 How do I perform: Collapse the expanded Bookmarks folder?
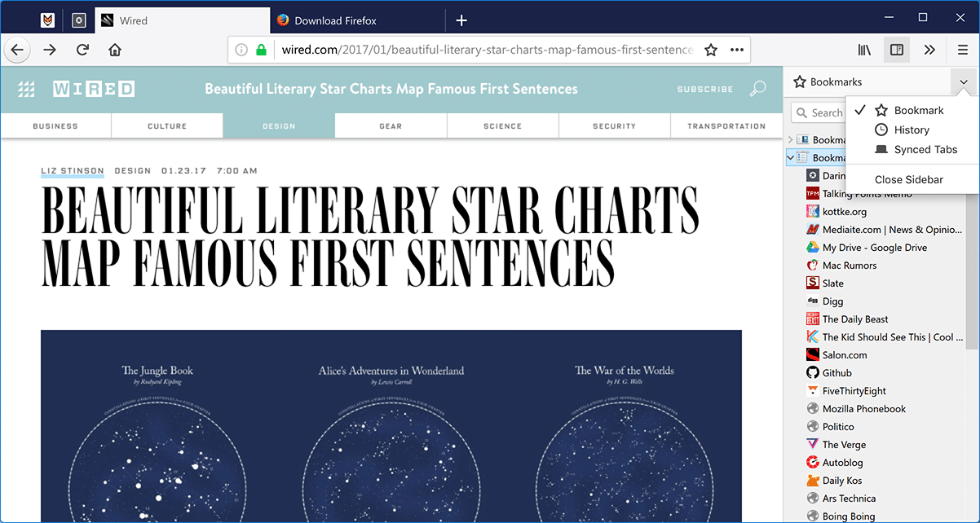tap(790, 158)
